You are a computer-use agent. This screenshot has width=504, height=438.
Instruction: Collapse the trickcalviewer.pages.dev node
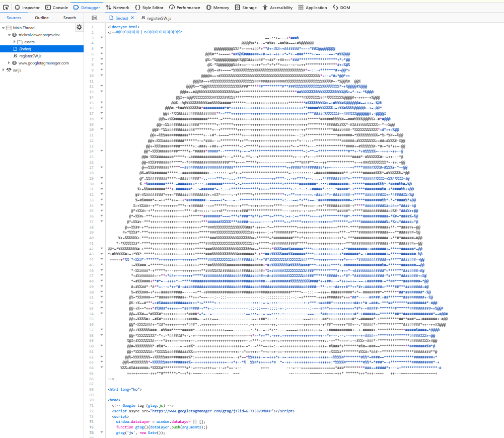[9, 35]
